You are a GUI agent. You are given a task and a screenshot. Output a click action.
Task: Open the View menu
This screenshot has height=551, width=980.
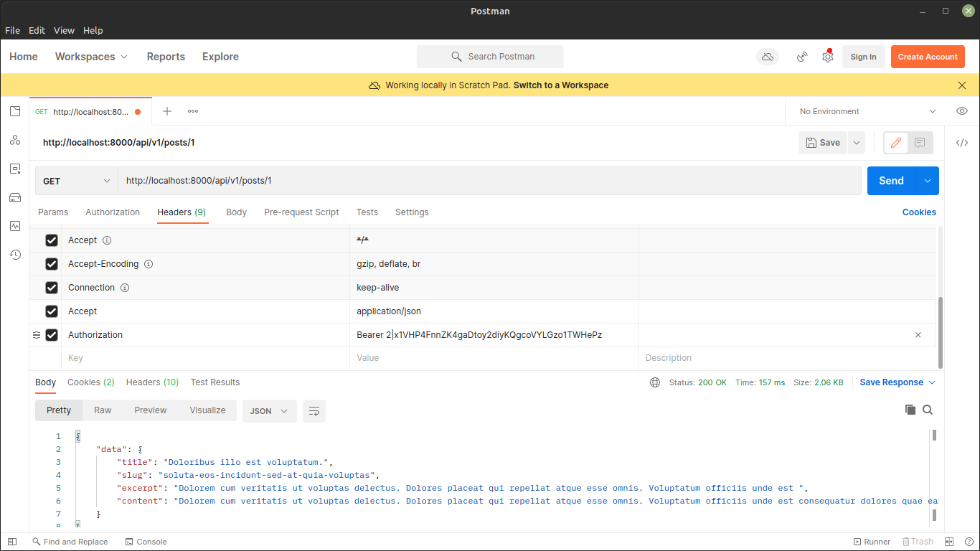(x=65, y=30)
